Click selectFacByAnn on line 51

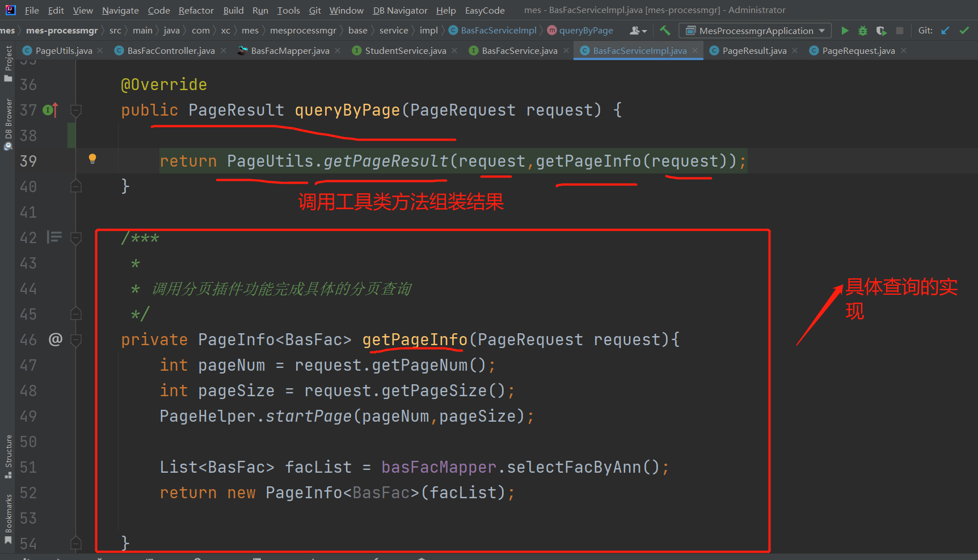click(x=574, y=467)
